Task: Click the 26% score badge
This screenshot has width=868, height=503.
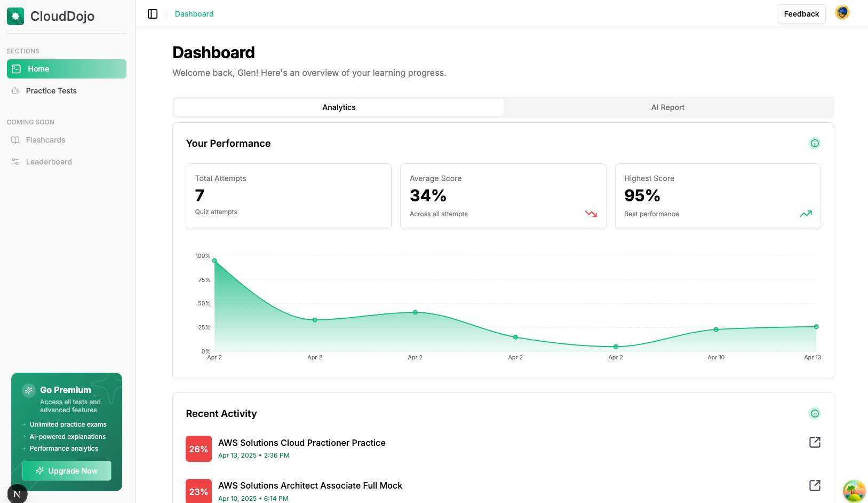Action: [x=198, y=449]
